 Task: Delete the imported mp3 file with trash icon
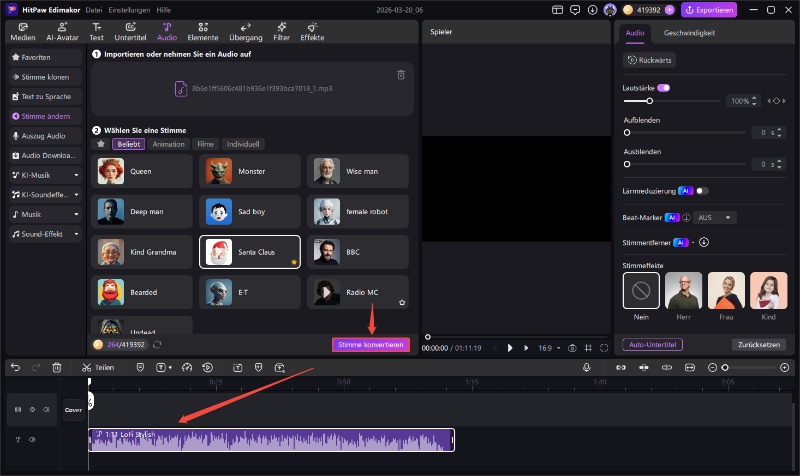401,75
